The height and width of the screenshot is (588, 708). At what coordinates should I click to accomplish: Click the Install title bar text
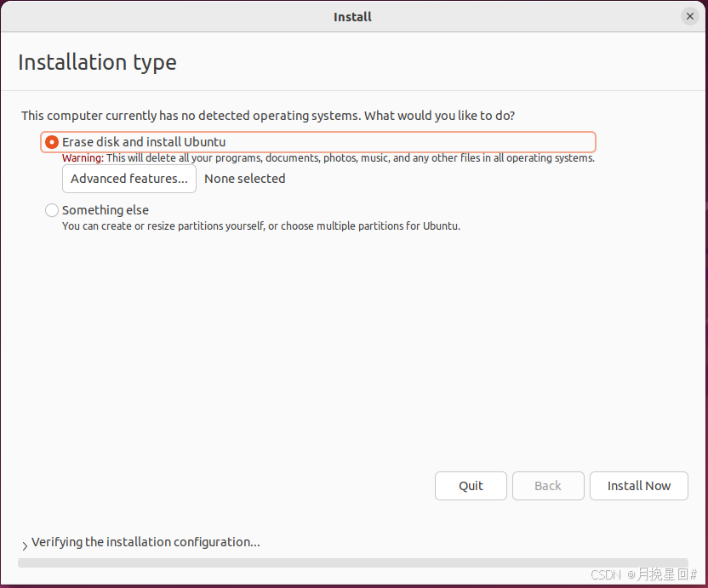(x=352, y=17)
